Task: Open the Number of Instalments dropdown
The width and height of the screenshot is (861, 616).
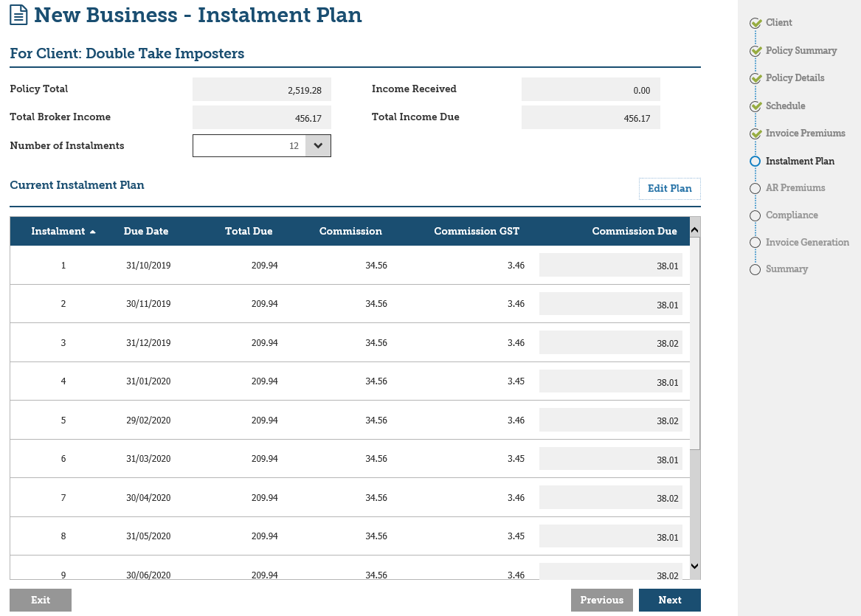Action: click(x=318, y=145)
